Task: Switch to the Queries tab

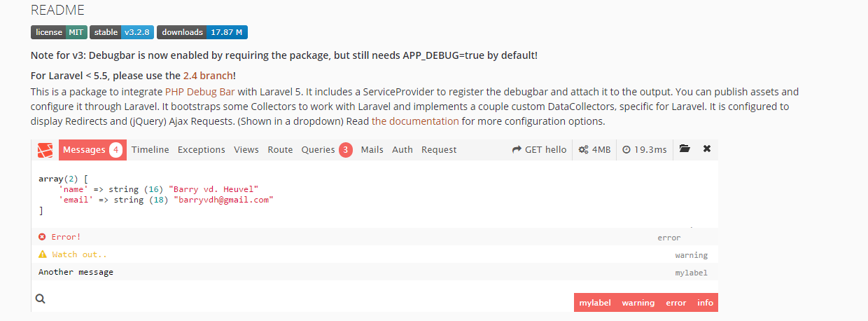Action: [x=326, y=149]
